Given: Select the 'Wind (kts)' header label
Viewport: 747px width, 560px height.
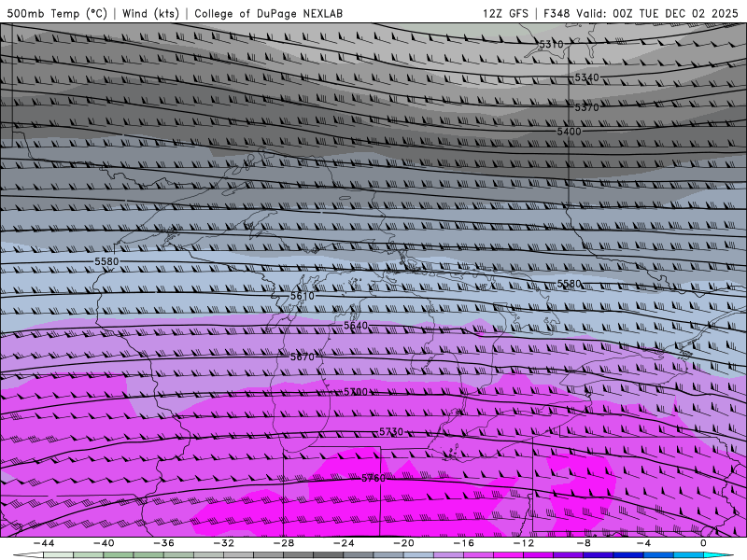Looking at the screenshot, I should click(x=150, y=13).
